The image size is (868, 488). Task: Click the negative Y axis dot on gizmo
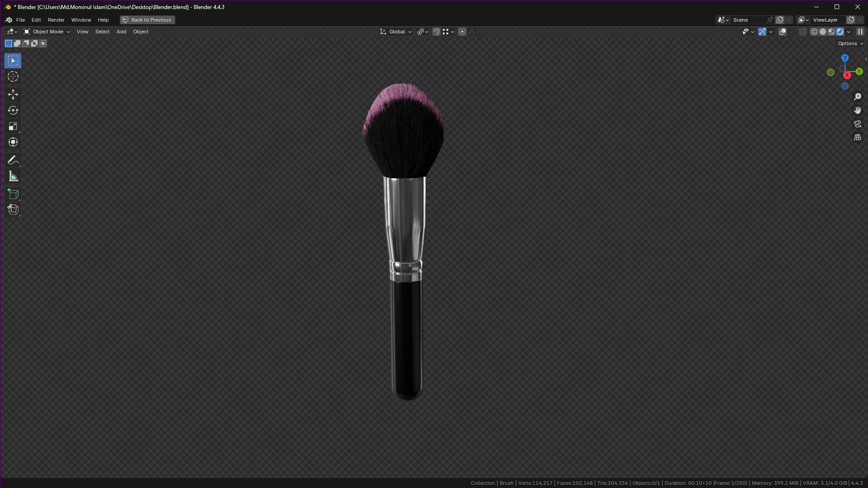(x=830, y=72)
